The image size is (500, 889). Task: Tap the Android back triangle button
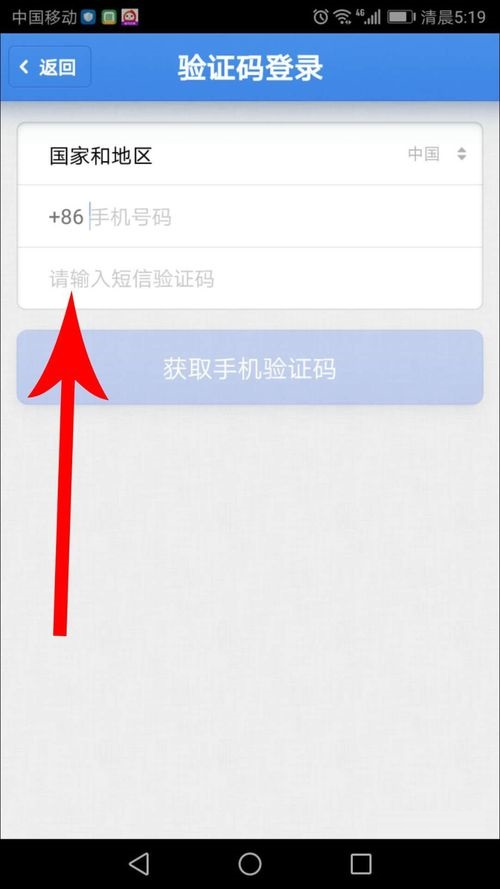click(139, 863)
